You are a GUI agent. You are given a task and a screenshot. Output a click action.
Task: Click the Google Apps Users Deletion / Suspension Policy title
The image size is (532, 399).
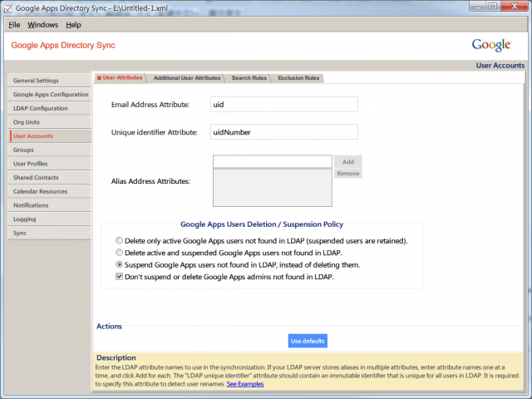click(x=262, y=224)
